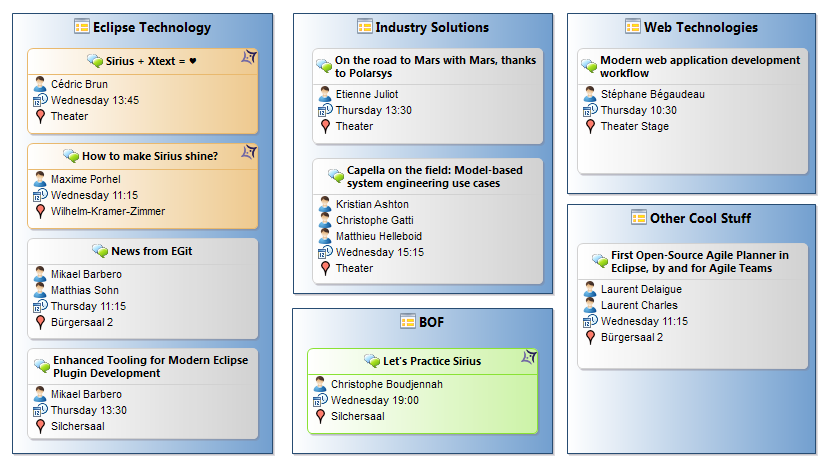The image size is (827, 465).
Task: Click speaker name Laurent Charles
Action: pos(639,305)
